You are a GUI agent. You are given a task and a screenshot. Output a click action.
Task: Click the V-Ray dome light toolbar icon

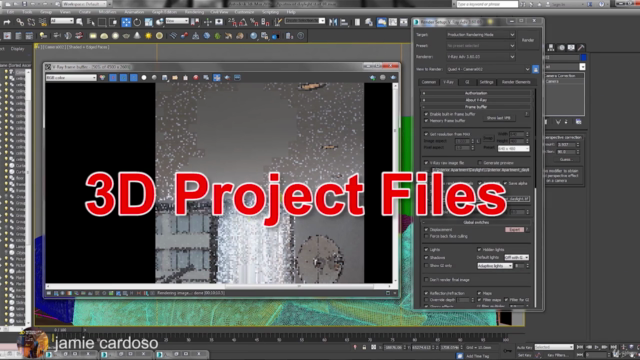[x=104, y=36]
